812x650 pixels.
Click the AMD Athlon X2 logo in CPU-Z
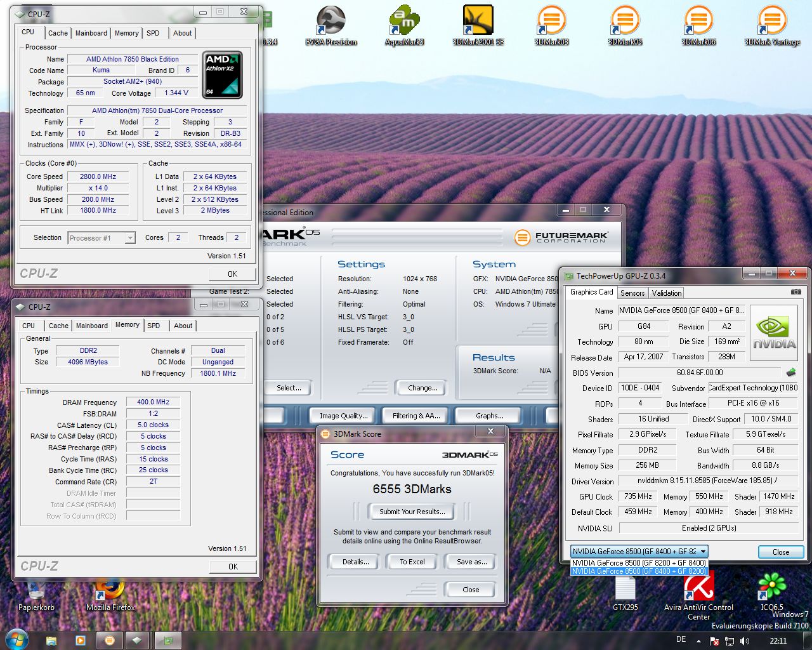[222, 75]
